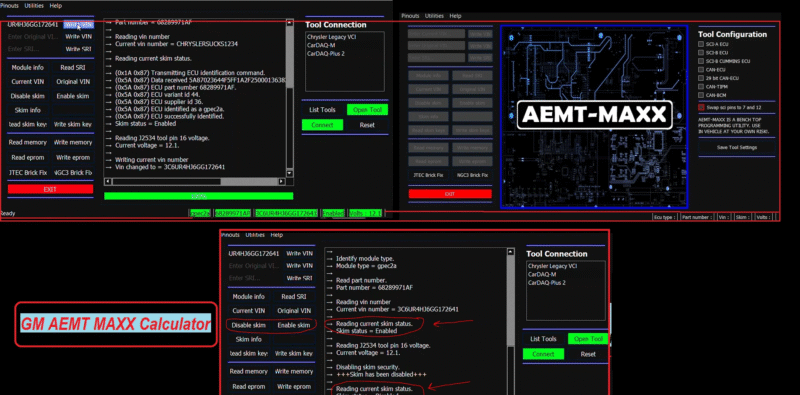Click red EXIT button in top-left window
Viewport: 800px width, 395px height.
[x=51, y=189]
